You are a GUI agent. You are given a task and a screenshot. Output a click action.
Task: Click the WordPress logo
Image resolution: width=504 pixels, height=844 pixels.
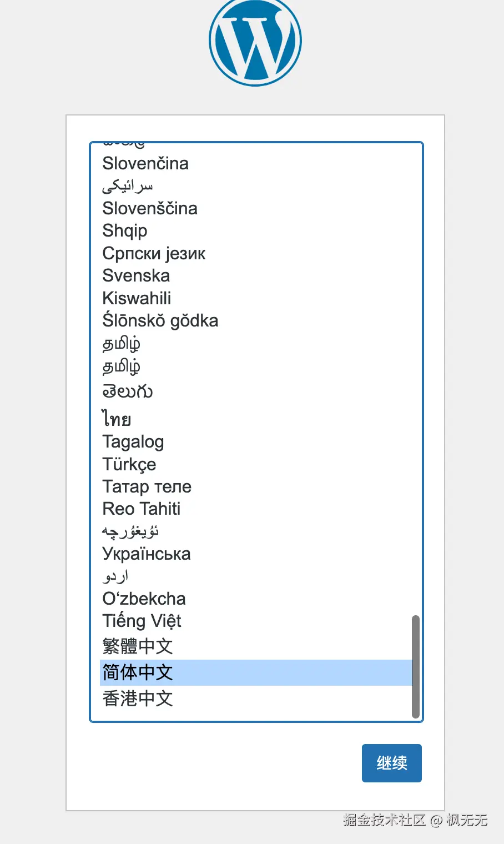pos(255,42)
